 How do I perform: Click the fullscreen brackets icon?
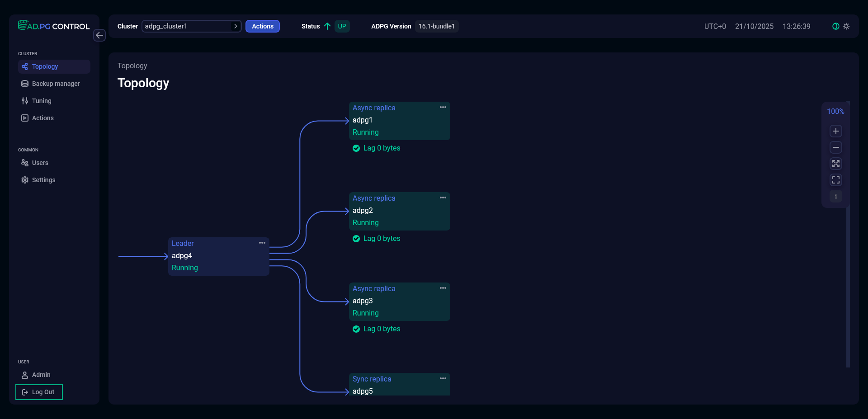(x=835, y=180)
